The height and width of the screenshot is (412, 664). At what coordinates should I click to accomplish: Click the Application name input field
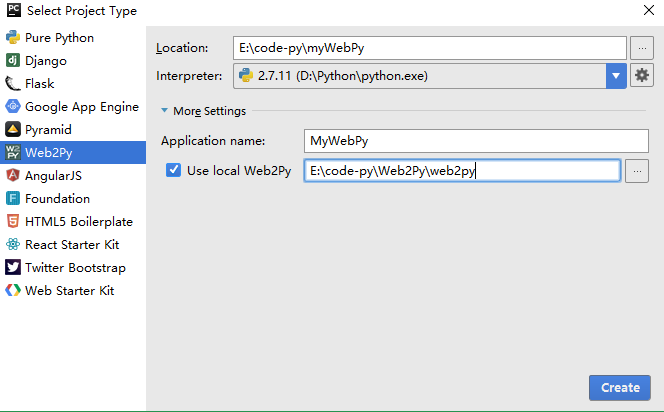(476, 141)
